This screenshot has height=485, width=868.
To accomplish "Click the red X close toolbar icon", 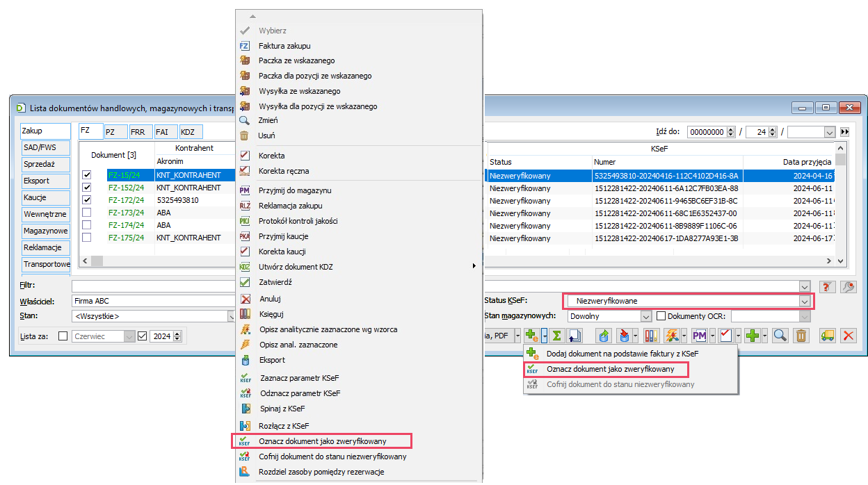I will (x=849, y=336).
